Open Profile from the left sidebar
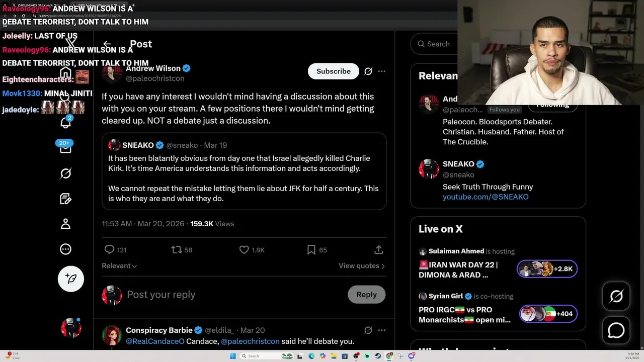 66,224
